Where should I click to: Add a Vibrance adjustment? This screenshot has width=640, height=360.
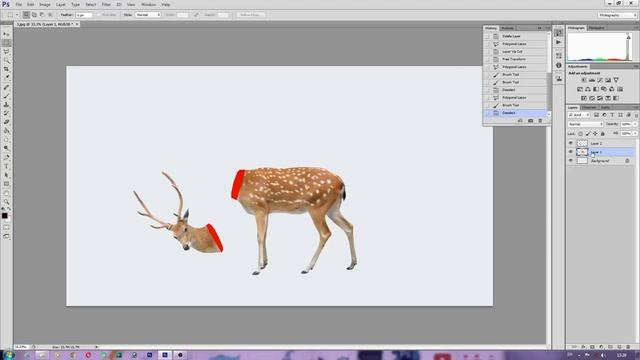pyautogui.click(x=616, y=80)
